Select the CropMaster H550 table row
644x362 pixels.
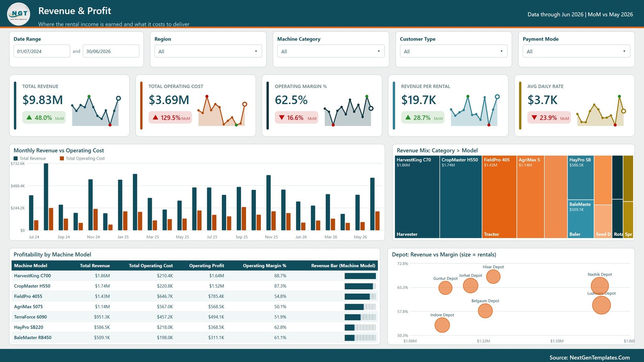195,286
